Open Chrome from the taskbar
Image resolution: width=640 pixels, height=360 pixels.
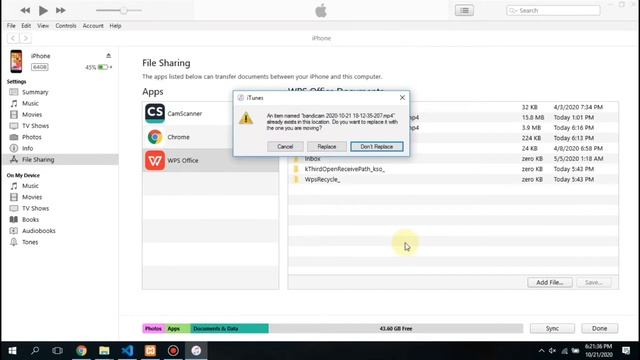click(x=81, y=351)
